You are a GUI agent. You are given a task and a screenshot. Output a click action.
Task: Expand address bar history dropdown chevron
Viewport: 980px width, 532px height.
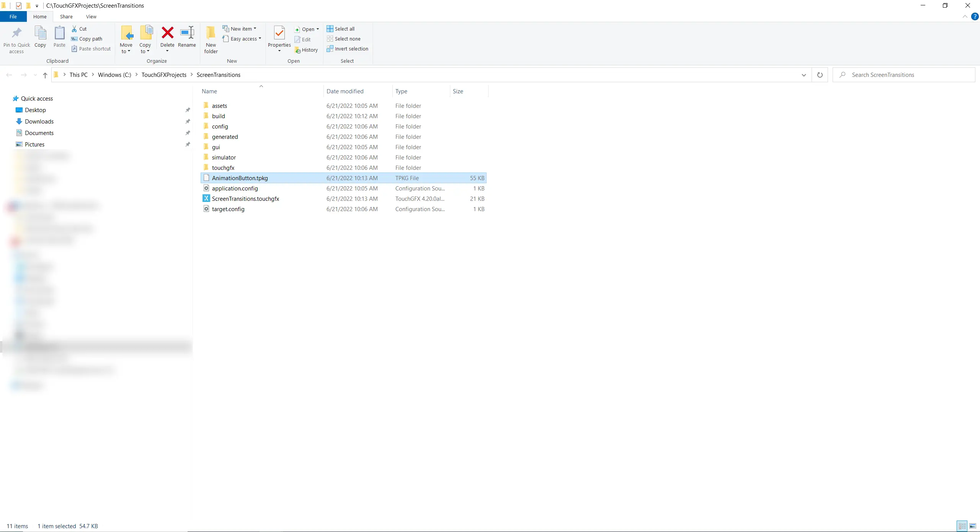point(804,75)
